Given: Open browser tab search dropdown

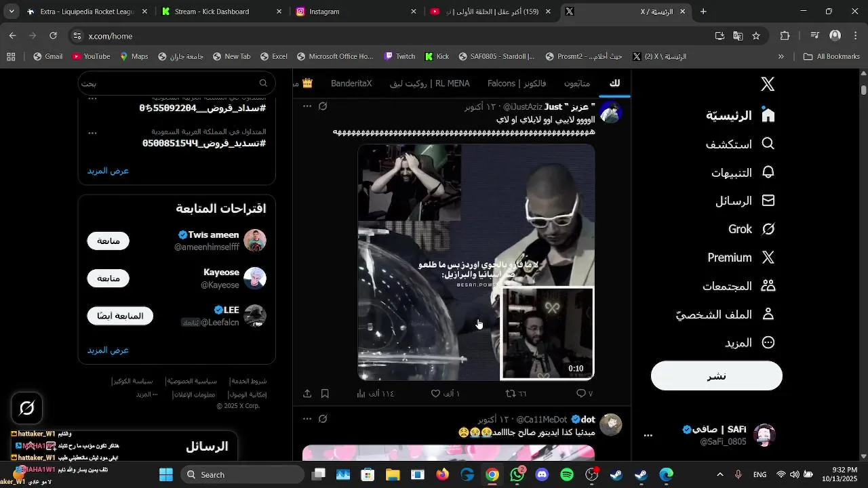Looking at the screenshot, I should pyautogui.click(x=12, y=12).
